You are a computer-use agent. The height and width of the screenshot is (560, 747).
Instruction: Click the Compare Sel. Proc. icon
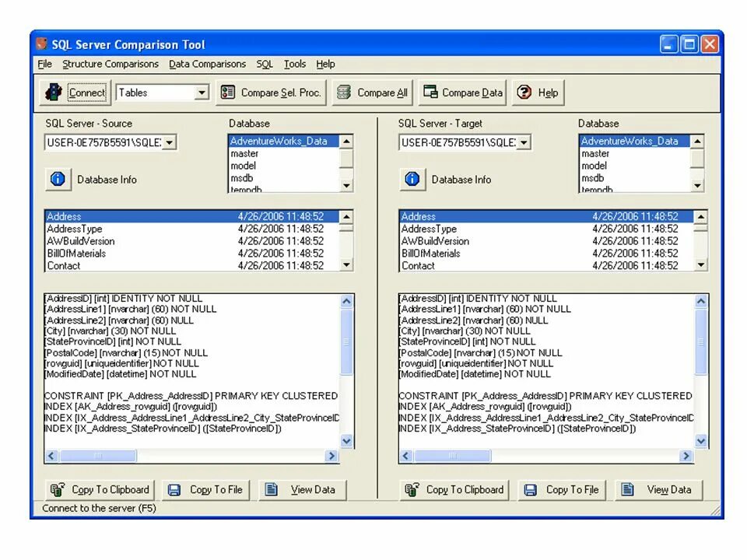click(228, 93)
